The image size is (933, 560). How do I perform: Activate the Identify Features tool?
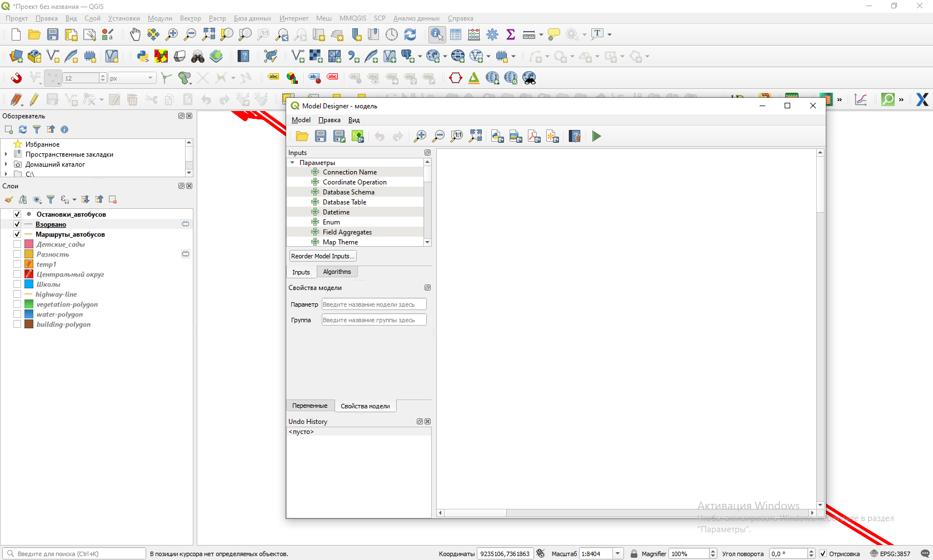coord(437,34)
